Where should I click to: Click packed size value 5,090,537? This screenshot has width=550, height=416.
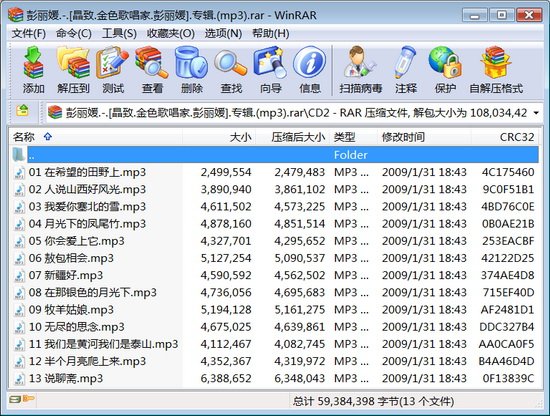point(300,258)
